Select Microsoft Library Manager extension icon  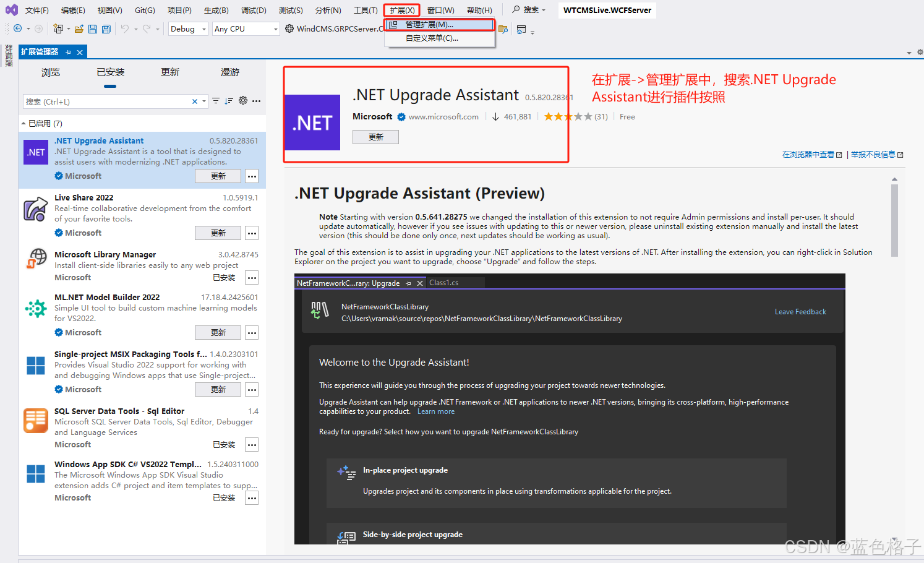click(36, 259)
